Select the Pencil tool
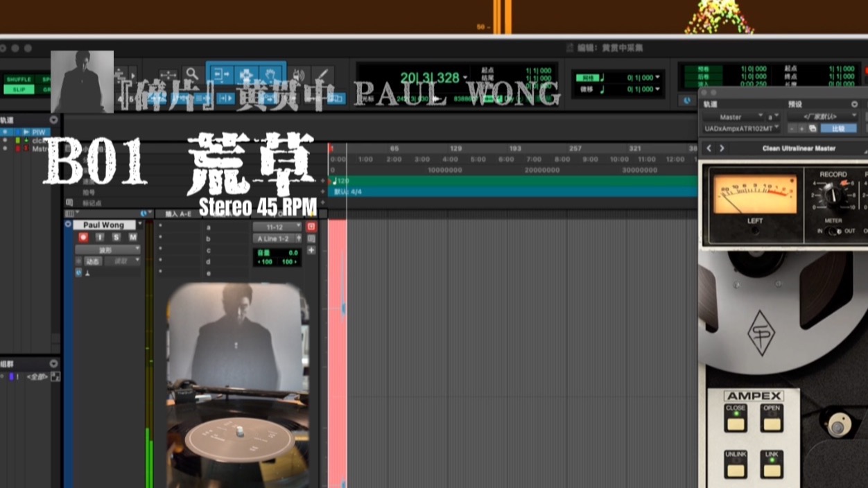This screenshot has width=868, height=488. [323, 74]
